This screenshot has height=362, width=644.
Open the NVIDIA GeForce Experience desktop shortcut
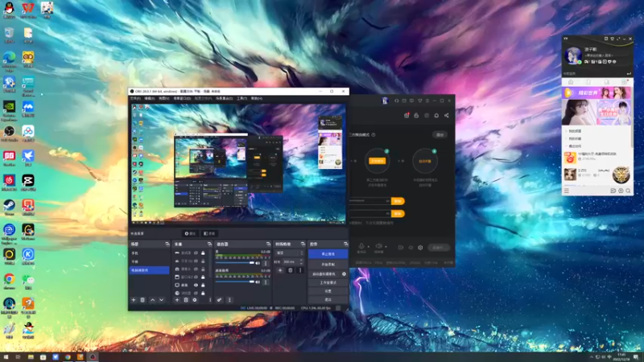(9, 110)
